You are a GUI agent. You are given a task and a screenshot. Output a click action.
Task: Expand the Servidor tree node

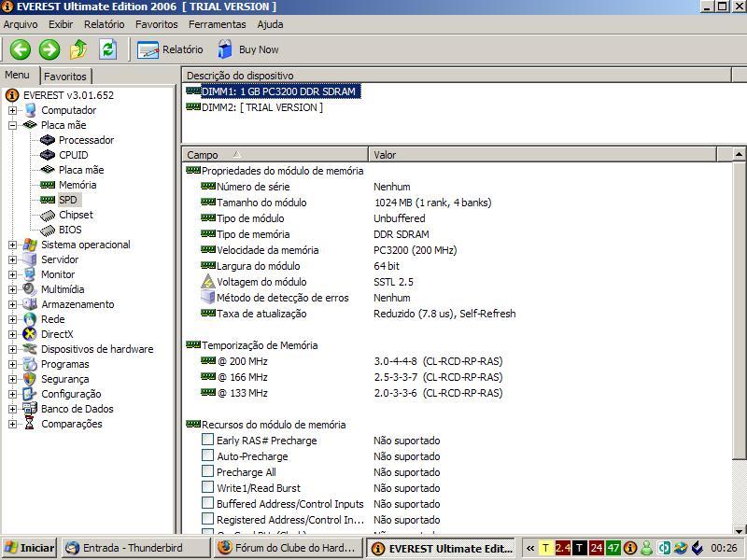[12, 260]
